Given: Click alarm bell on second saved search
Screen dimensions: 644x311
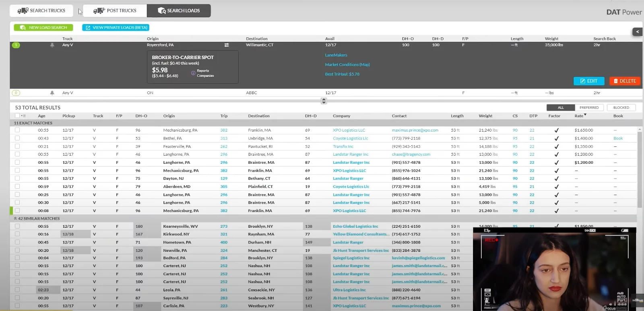Looking at the screenshot, I should pyautogui.click(x=52, y=93).
